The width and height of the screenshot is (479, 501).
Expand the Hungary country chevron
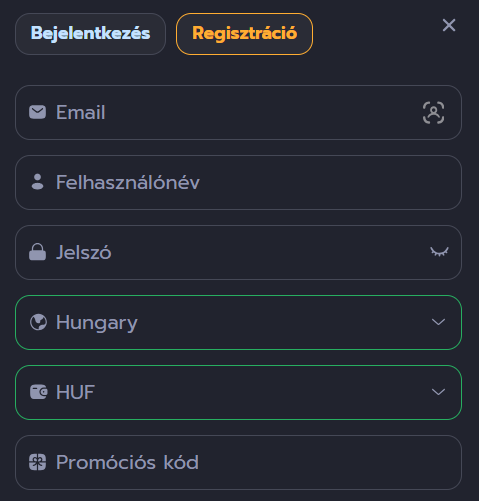(438, 322)
